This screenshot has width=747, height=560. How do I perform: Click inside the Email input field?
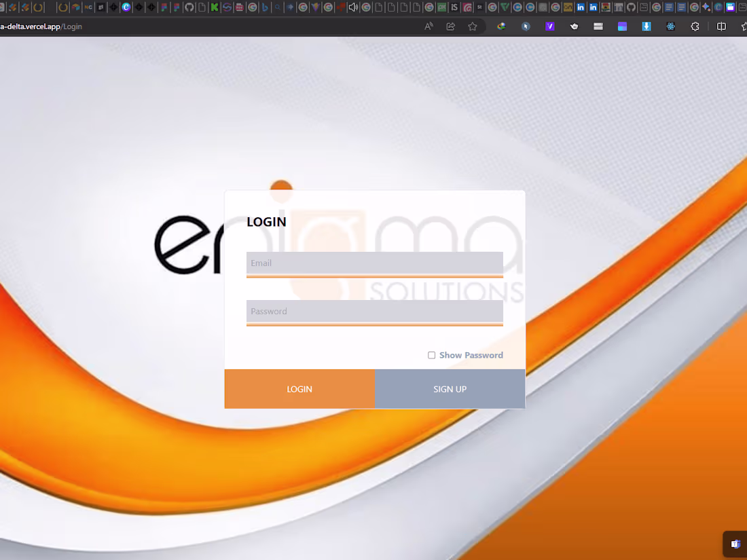[374, 263]
